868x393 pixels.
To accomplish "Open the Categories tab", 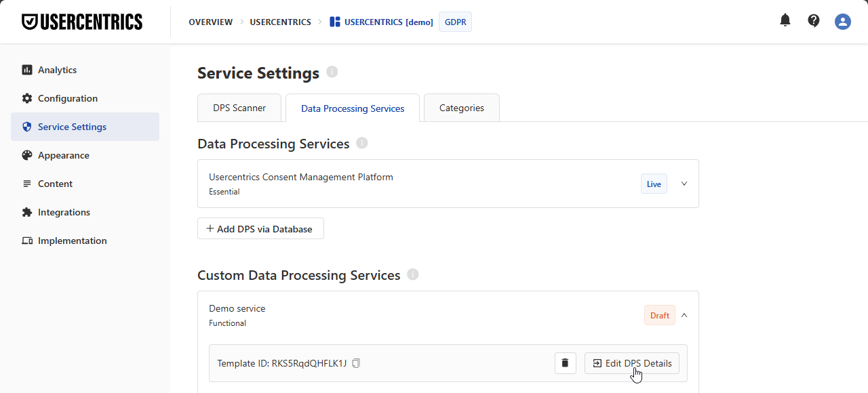I will point(462,108).
